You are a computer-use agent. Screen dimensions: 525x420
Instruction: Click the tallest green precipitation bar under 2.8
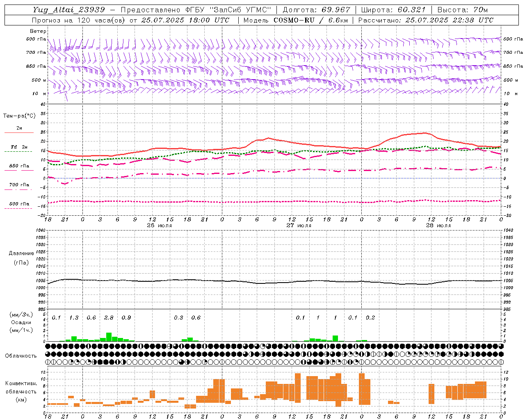click(x=109, y=337)
